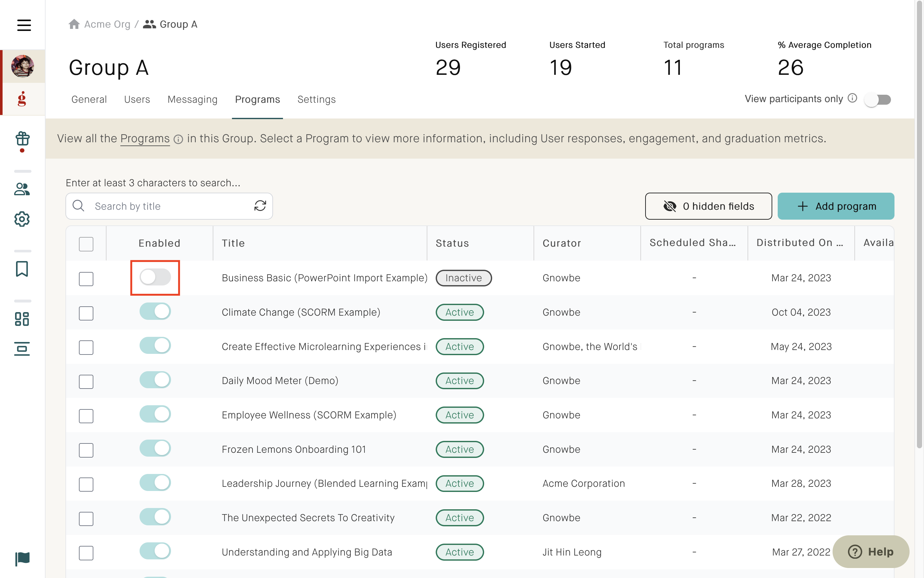Open Climate Change (SCORM Example) program

coord(301,312)
